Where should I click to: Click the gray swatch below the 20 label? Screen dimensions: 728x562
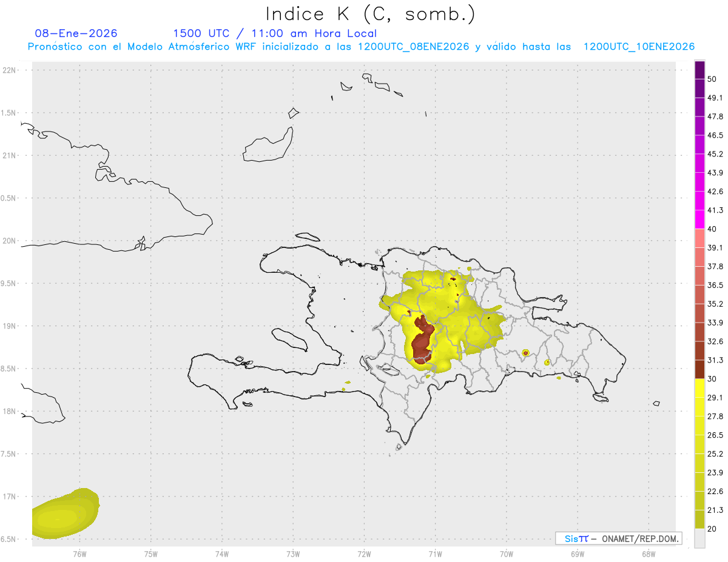click(699, 538)
